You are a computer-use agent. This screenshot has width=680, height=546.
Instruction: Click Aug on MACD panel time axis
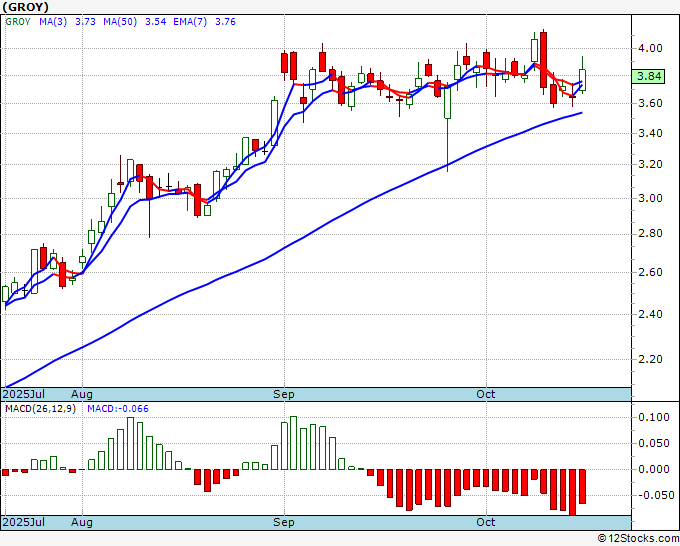coord(82,522)
